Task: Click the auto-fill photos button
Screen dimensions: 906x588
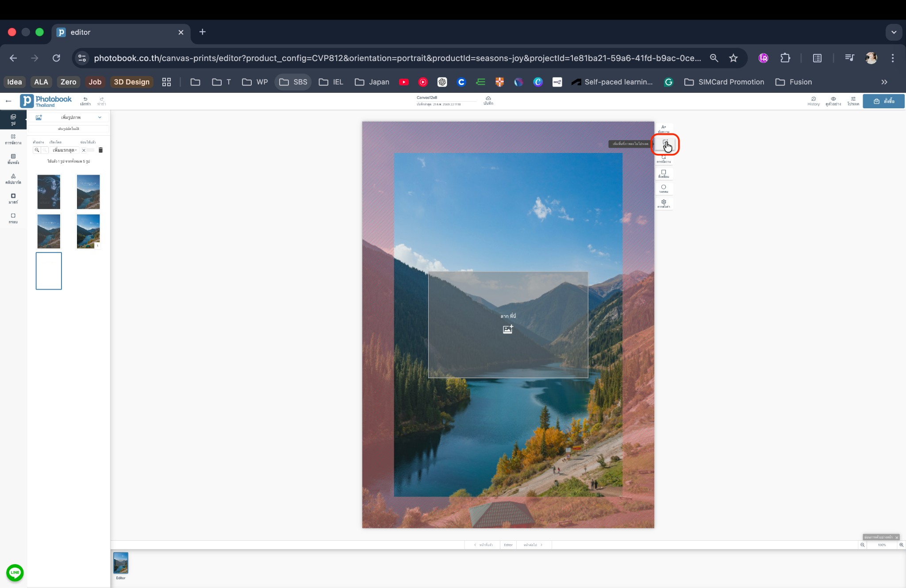Action: tap(69, 129)
